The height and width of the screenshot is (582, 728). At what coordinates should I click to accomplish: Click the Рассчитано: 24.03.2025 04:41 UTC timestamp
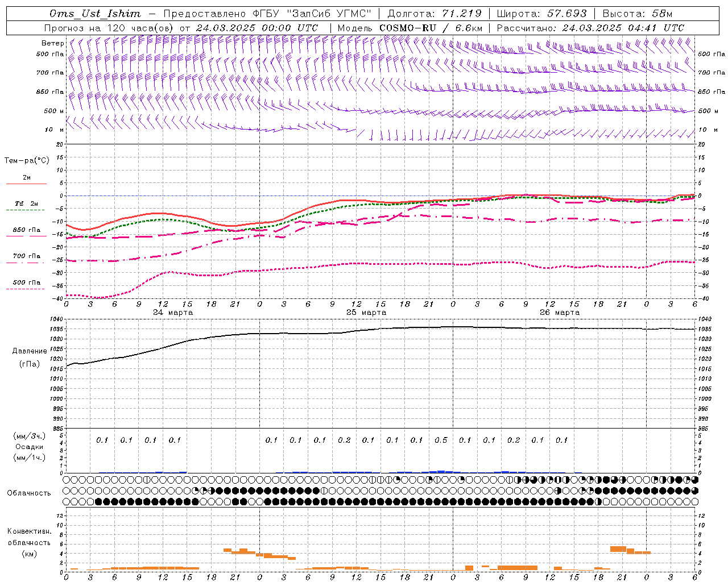pos(590,27)
